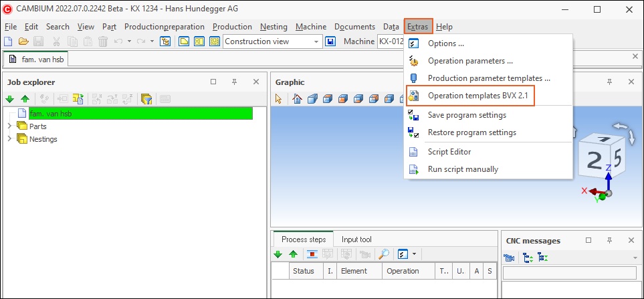The height and width of the screenshot is (299, 644).
Task: Click green up arrow in Process steps toolbar
Action: [x=294, y=255]
